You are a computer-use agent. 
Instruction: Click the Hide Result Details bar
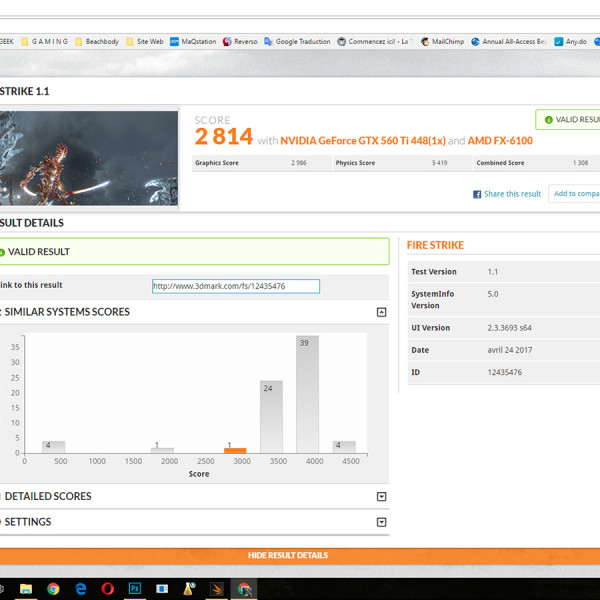(x=288, y=555)
